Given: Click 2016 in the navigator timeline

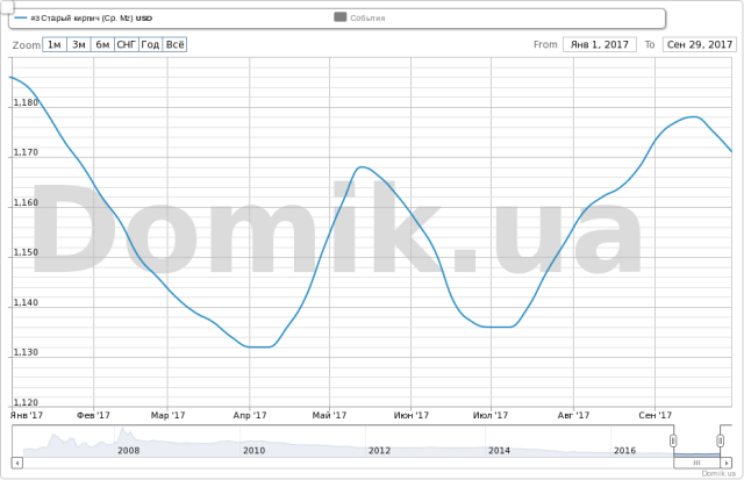Looking at the screenshot, I should pos(624,450).
